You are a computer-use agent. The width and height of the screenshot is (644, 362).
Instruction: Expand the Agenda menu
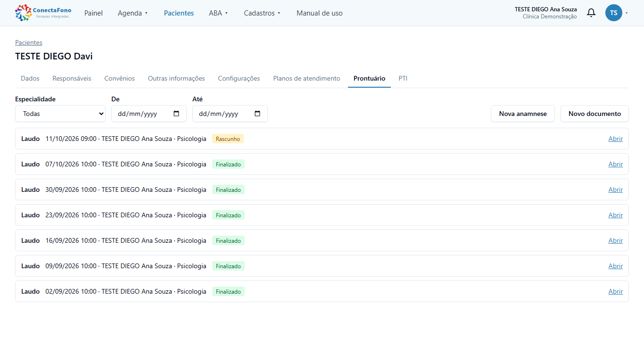point(133,13)
